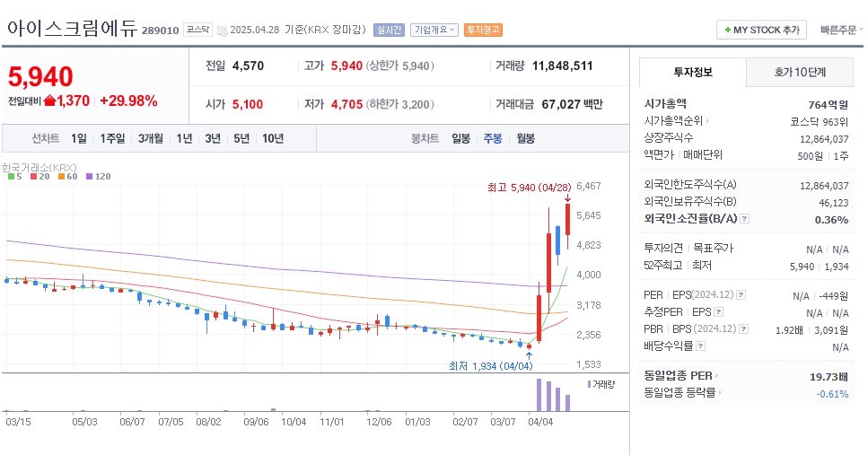This screenshot has height=455, width=868.
Task: Click the arrow icon after 시가총액순위
Action: pos(707,120)
